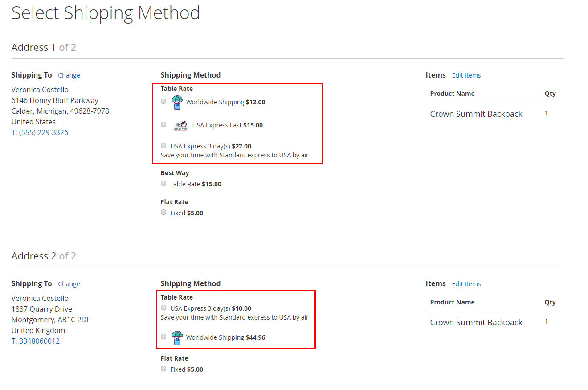Click Crown Summit Backpack under Address 1

(x=476, y=114)
